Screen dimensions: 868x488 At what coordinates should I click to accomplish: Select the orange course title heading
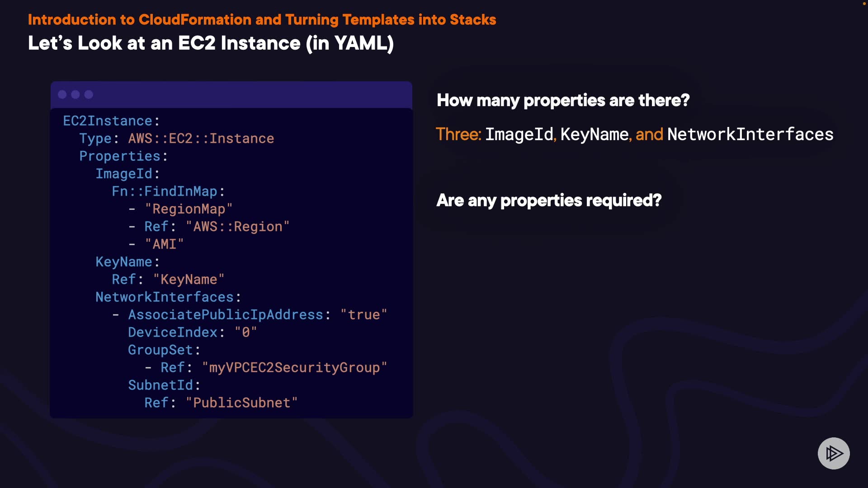coord(262,20)
